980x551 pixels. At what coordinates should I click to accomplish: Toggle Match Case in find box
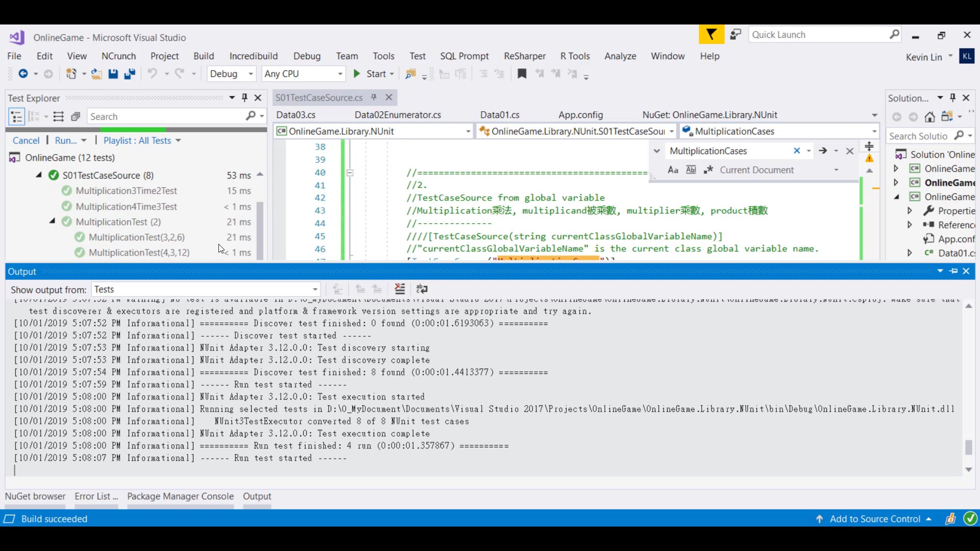coord(673,170)
